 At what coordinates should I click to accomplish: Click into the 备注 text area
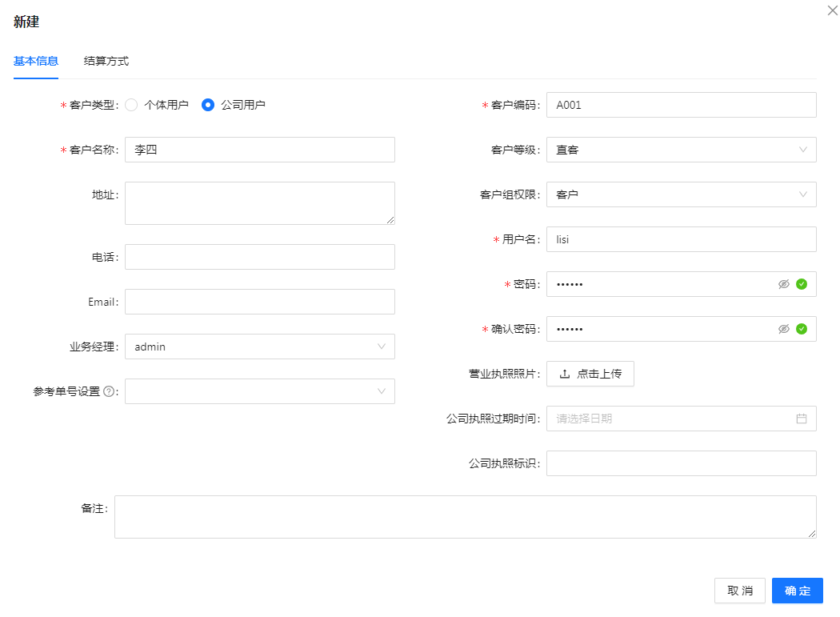tap(465, 517)
